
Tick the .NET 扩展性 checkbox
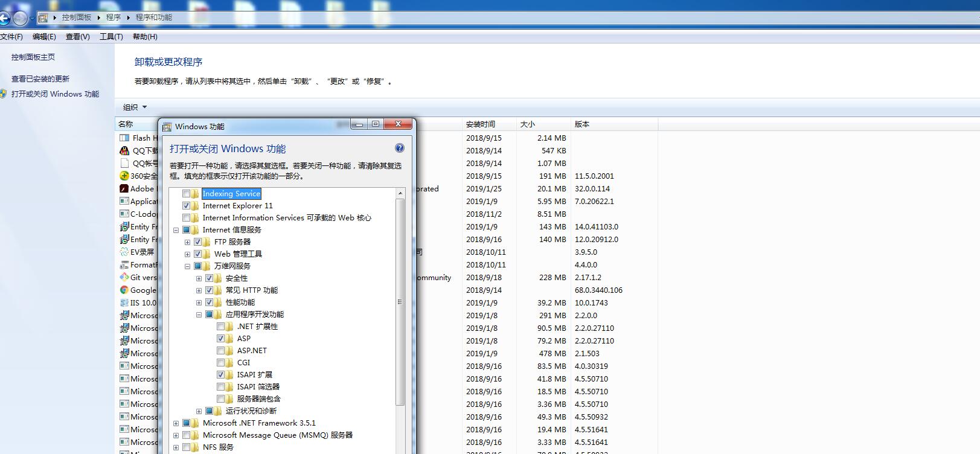tap(220, 327)
